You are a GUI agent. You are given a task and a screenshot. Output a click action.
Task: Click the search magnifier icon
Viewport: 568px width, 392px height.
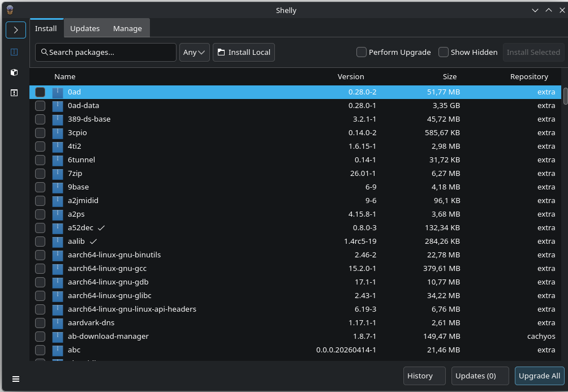(44, 52)
